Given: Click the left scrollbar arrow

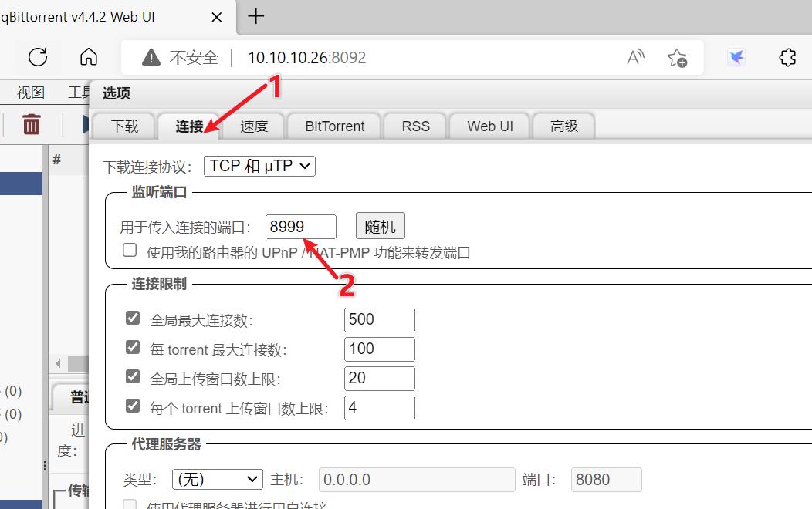Looking at the screenshot, I should pos(58,363).
